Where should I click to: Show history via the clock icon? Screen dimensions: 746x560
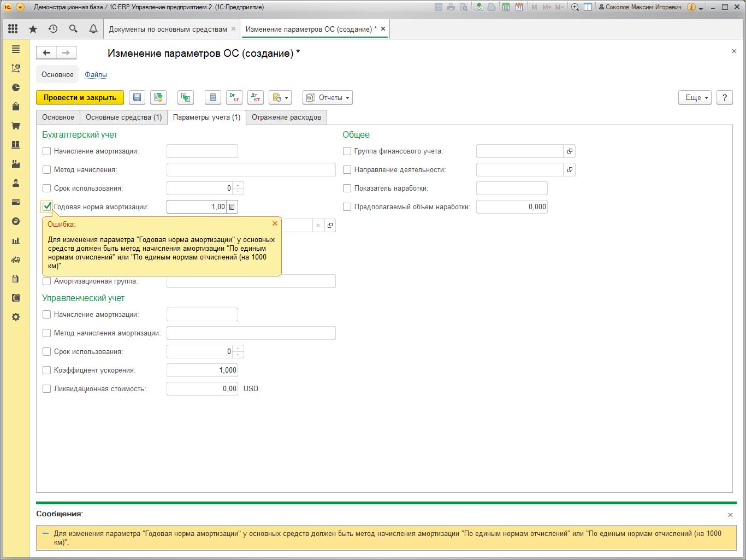(x=53, y=29)
